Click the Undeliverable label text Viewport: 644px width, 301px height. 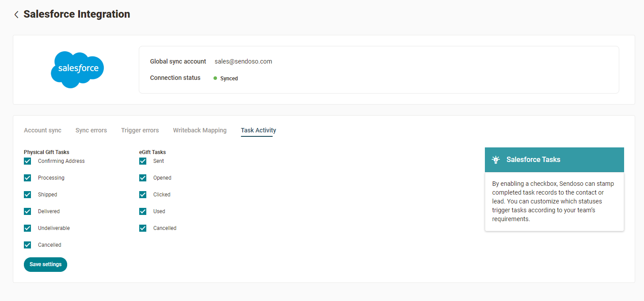tap(54, 228)
